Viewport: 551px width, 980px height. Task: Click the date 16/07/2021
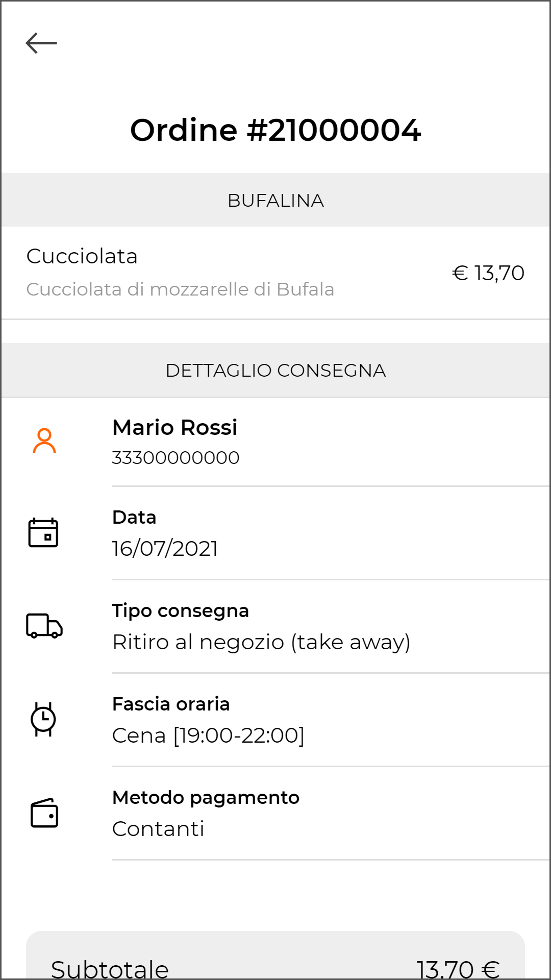pyautogui.click(x=165, y=549)
